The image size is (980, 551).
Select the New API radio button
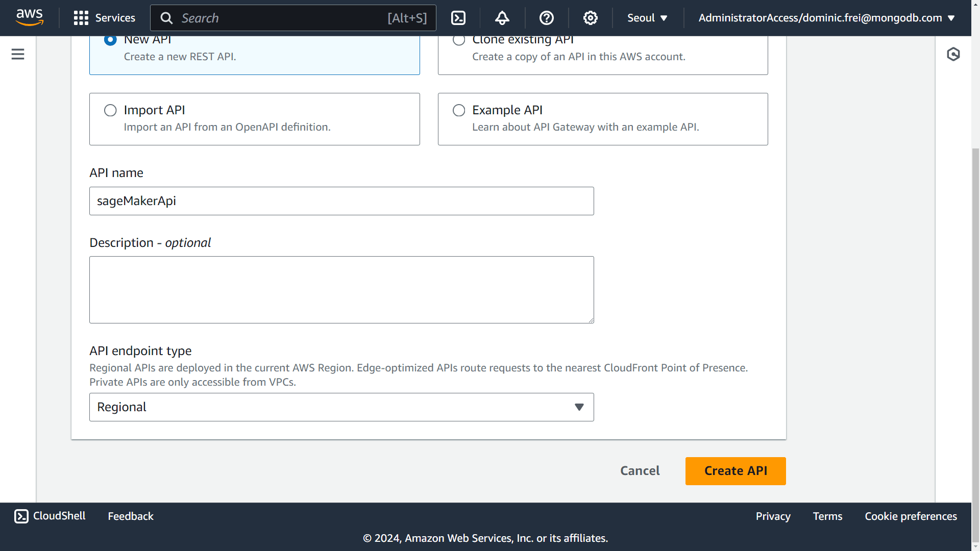[110, 39]
